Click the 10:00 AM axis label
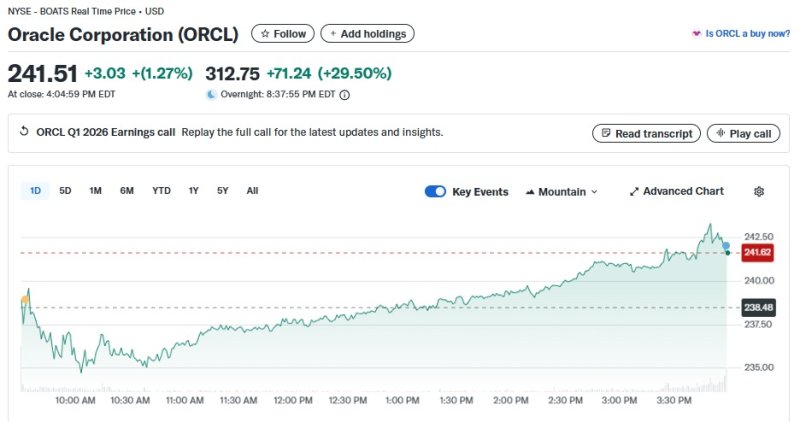The height and width of the screenshot is (422, 800). [75, 401]
